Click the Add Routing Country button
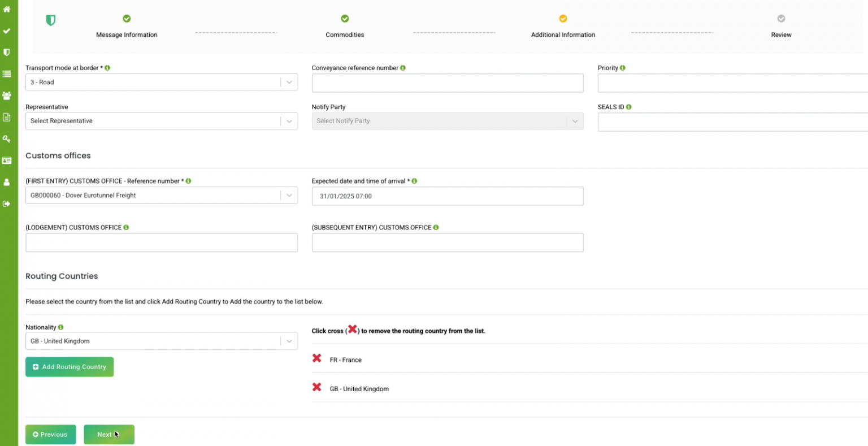Image resolution: width=868 pixels, height=446 pixels. coord(69,366)
